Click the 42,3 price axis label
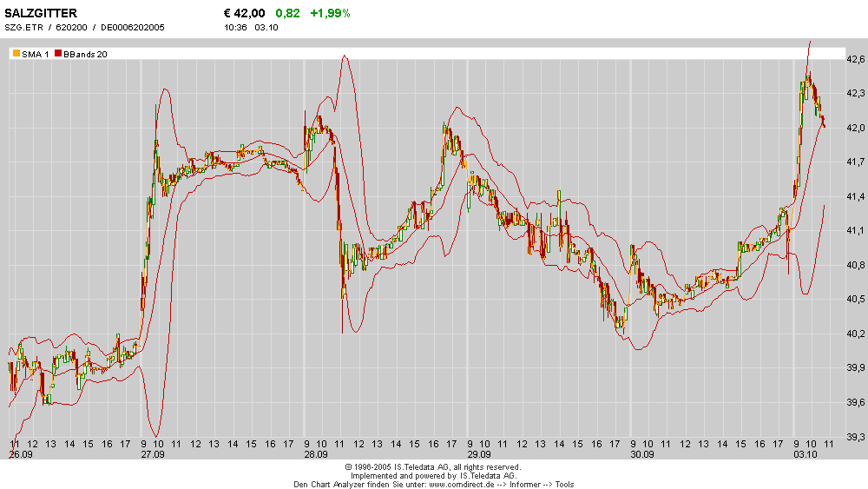Screen dimensions: 868x489 (856, 94)
